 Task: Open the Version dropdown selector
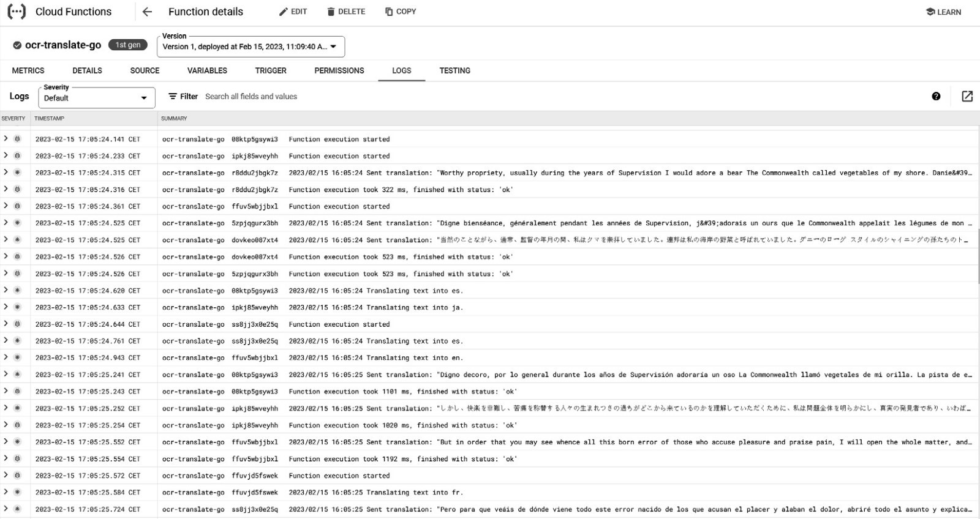click(251, 47)
